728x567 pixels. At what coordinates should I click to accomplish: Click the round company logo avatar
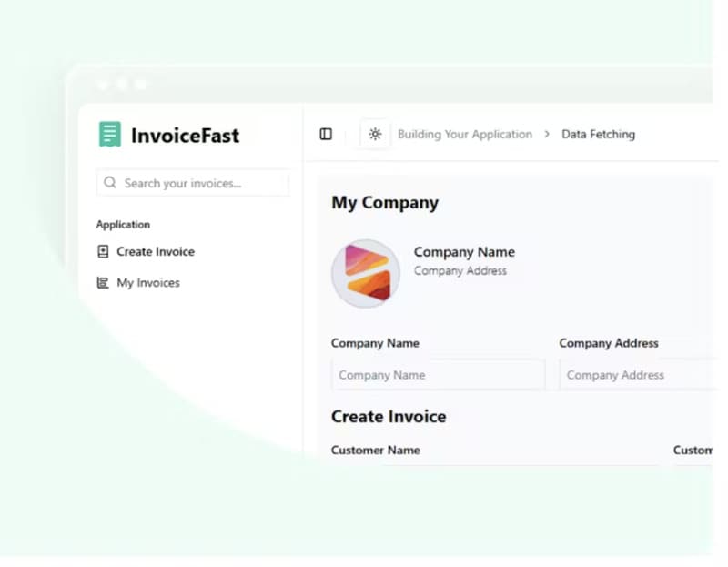coord(365,273)
